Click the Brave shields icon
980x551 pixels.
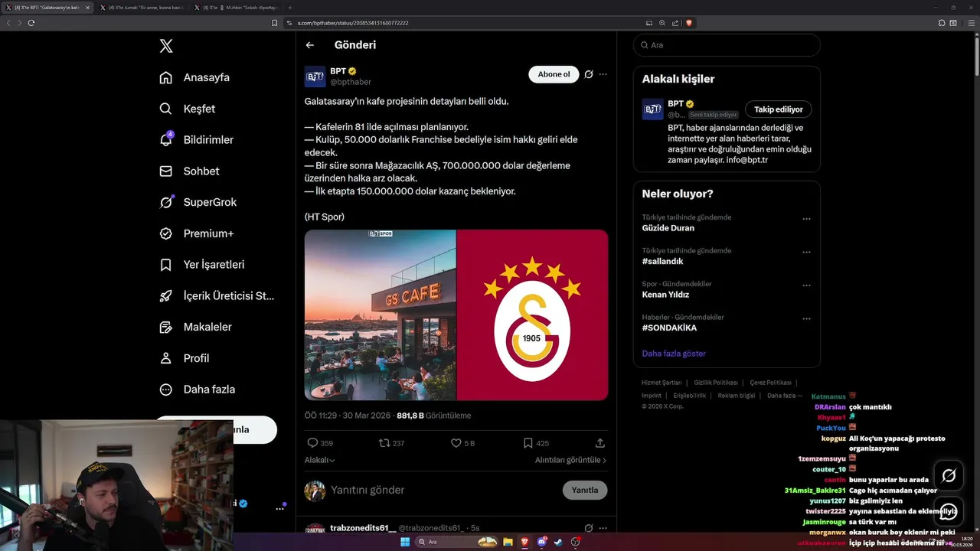(x=689, y=23)
